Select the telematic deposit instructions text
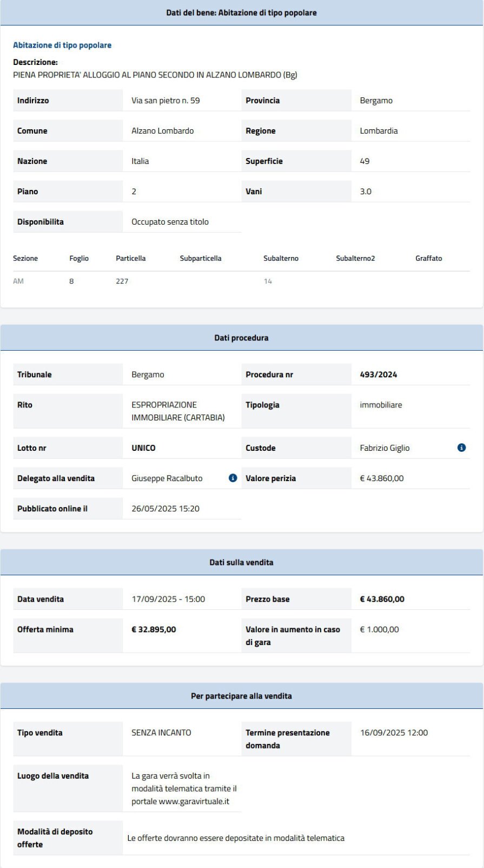This screenshot has width=484, height=868. (x=236, y=838)
